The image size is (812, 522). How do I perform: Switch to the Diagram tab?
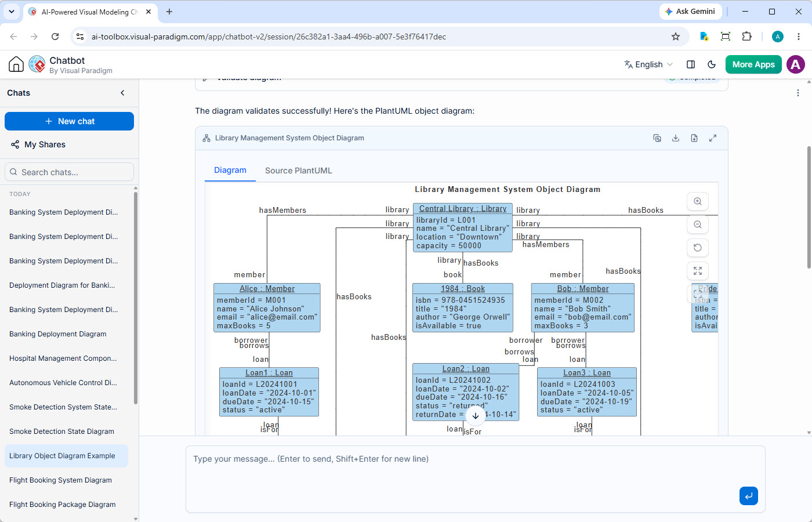[x=230, y=170]
